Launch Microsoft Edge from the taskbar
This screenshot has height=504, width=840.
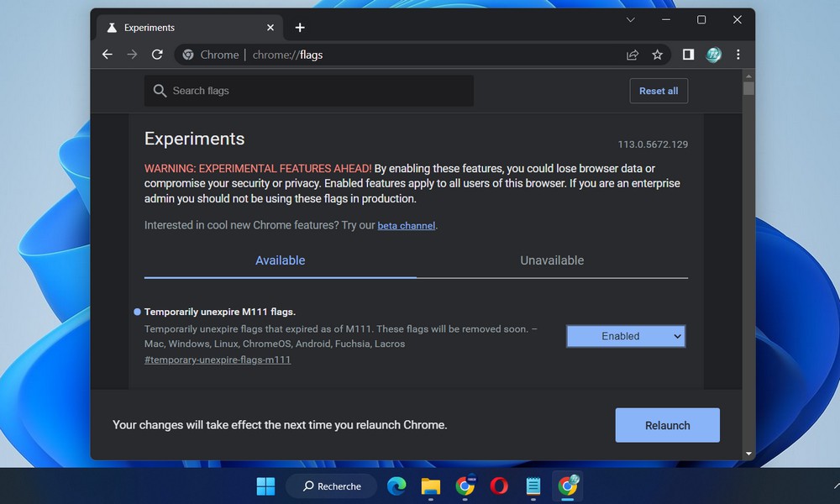pos(396,486)
